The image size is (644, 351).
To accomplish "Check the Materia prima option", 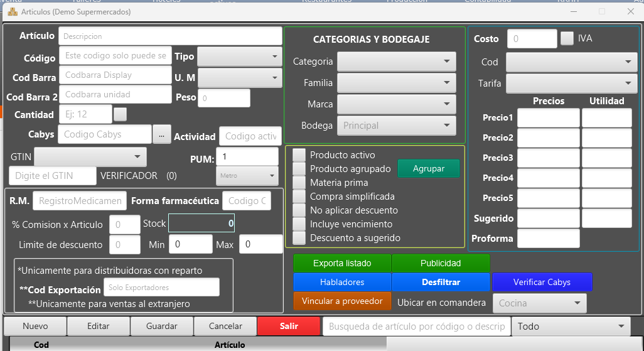I will [x=299, y=183].
